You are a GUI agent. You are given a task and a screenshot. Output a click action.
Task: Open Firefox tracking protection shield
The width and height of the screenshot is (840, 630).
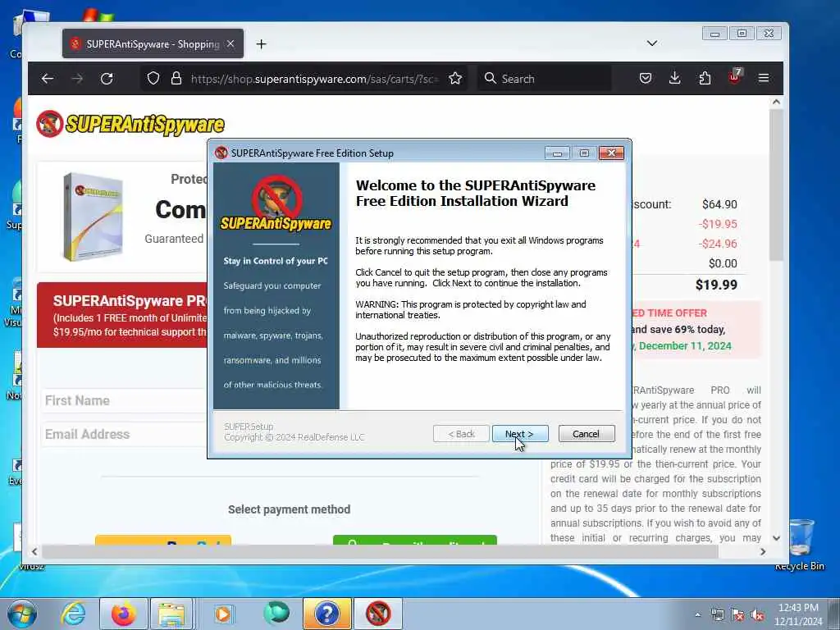point(153,79)
